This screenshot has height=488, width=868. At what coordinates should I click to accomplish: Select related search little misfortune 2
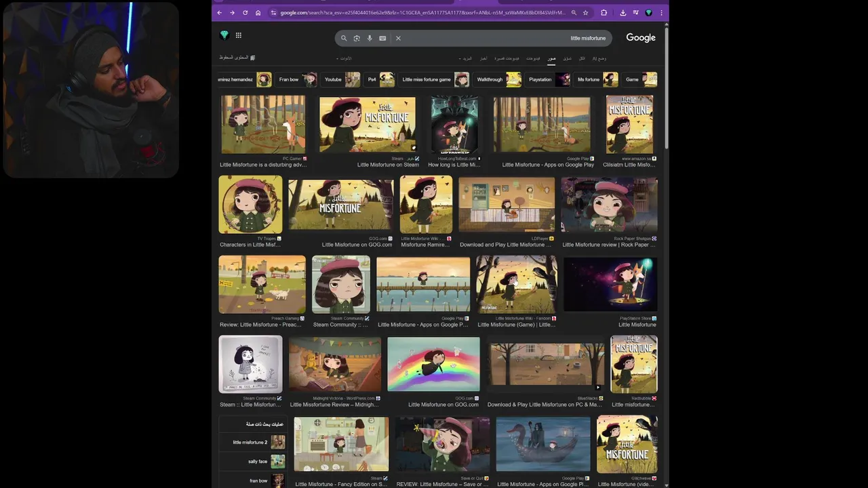tap(252, 443)
